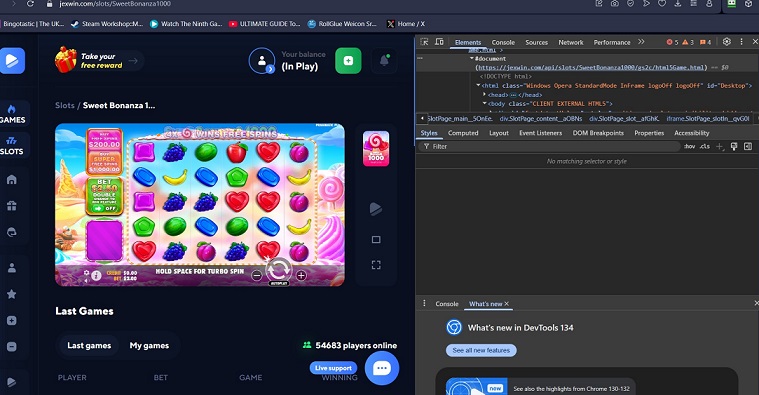Enter fullscreen mode for the slot
This screenshot has height=395, width=759.
[x=376, y=265]
